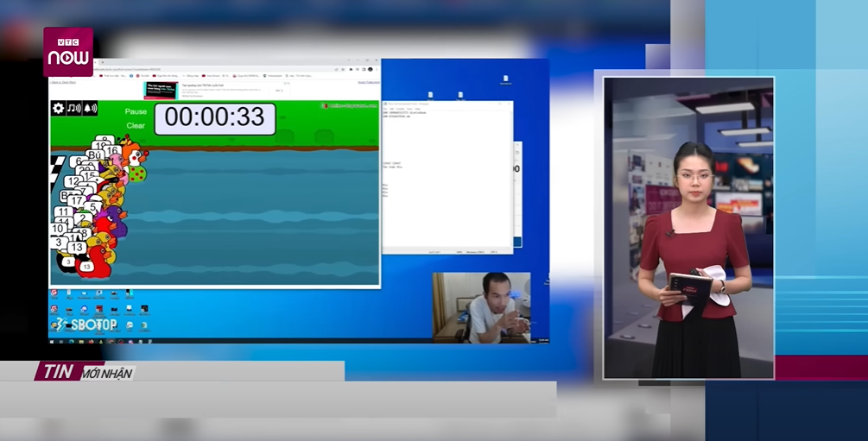Image resolution: width=868 pixels, height=441 pixels.
Task: Toggle the bell sound icon
Action: point(90,109)
